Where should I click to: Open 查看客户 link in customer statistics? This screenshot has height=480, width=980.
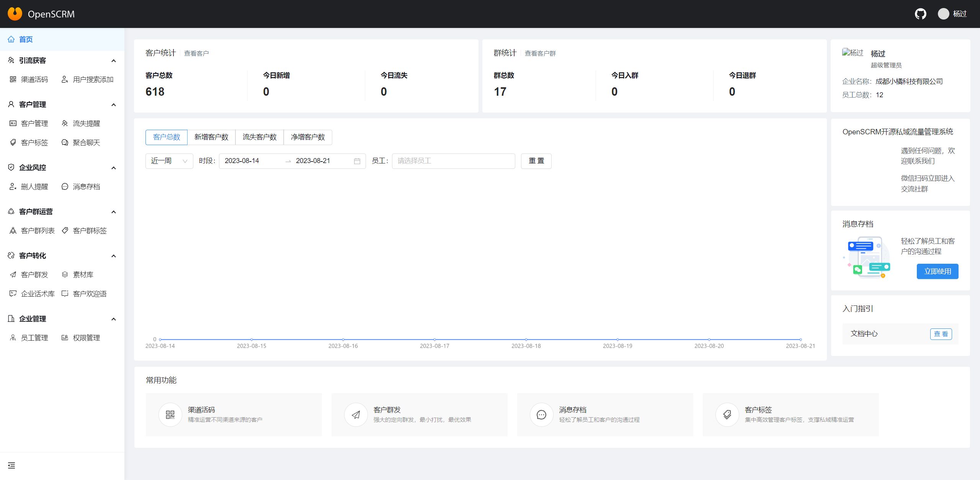[196, 53]
